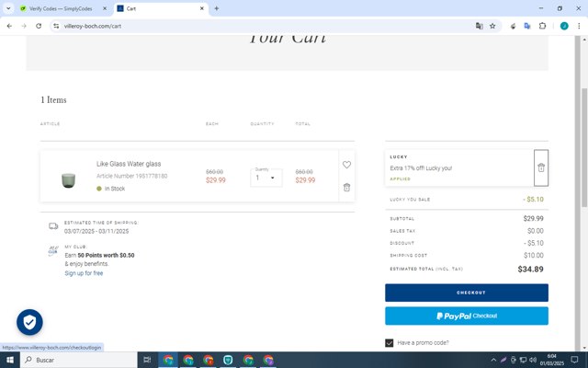The height and width of the screenshot is (368, 588).
Task: Select the estimated total $34.89
Action: [530, 269]
